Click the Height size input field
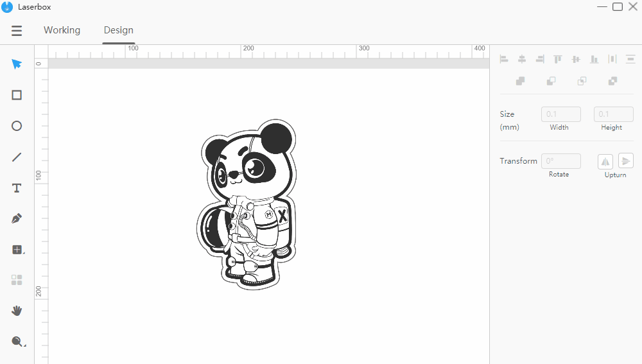 [613, 114]
